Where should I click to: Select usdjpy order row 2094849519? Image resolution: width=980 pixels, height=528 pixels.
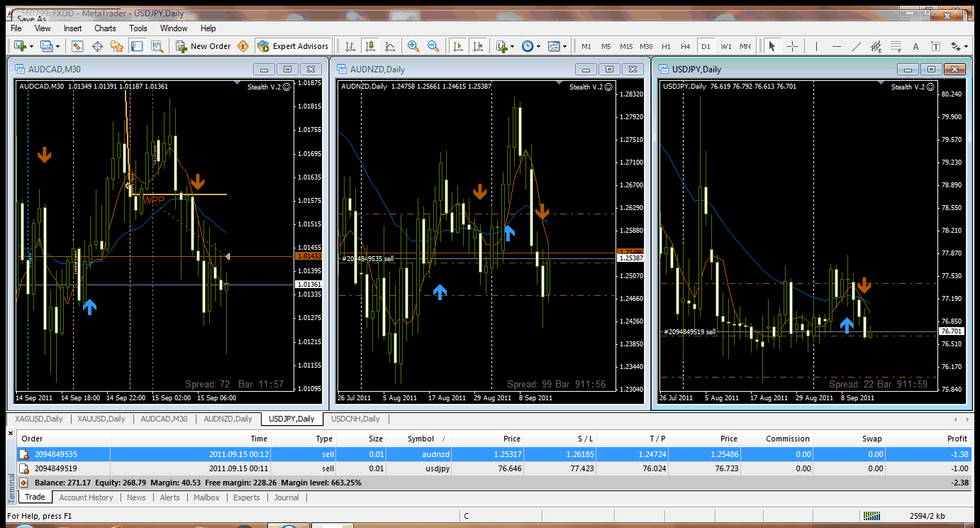point(494,468)
